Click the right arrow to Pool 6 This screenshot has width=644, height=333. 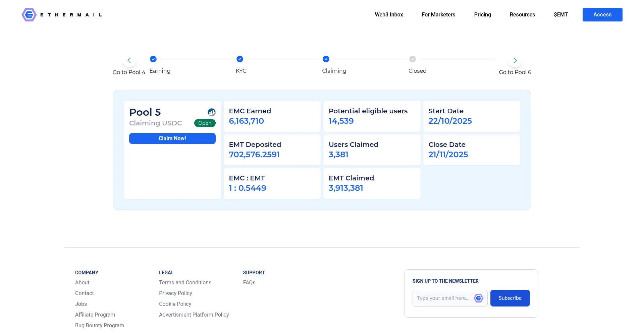pos(515,61)
